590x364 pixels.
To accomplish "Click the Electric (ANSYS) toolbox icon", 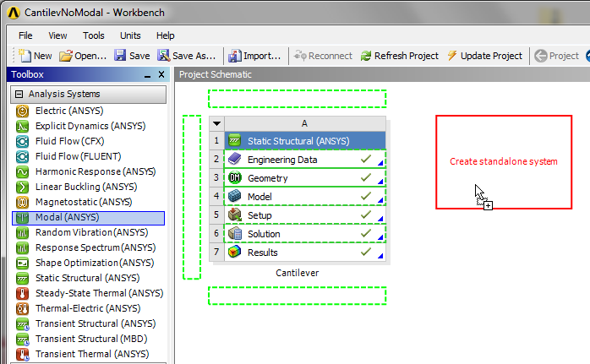I will tap(22, 111).
